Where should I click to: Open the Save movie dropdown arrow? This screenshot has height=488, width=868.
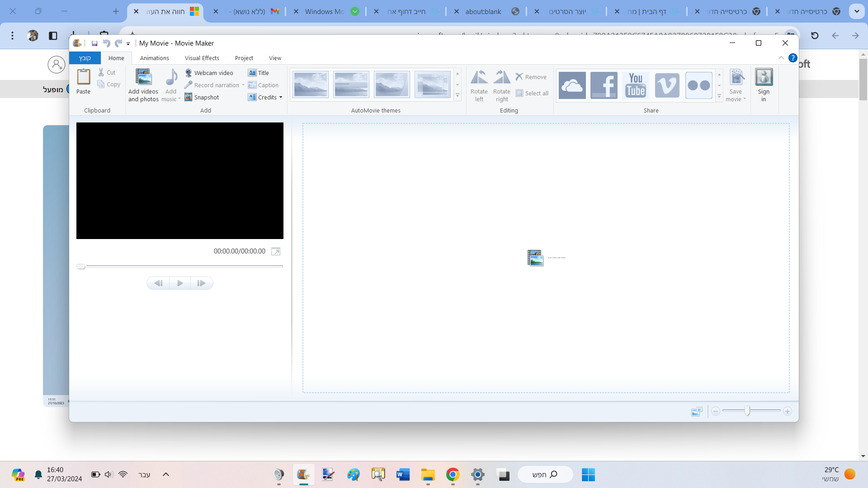(x=745, y=99)
